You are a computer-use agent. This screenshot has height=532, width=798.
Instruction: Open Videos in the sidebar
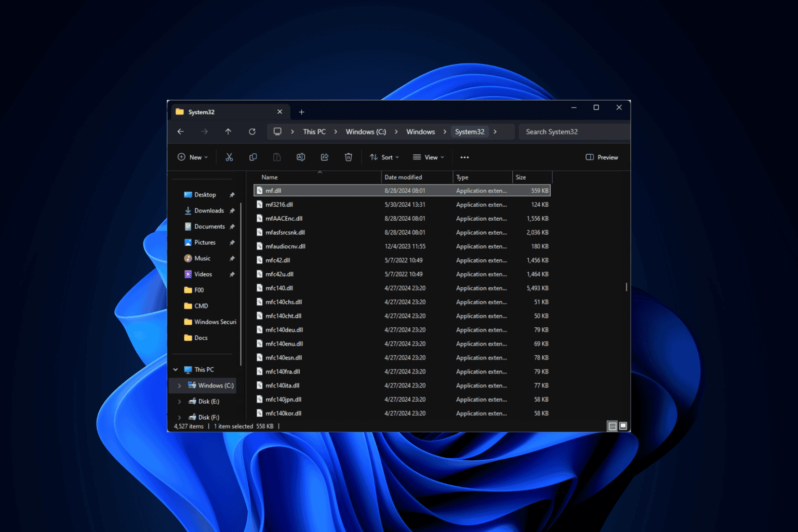click(203, 274)
